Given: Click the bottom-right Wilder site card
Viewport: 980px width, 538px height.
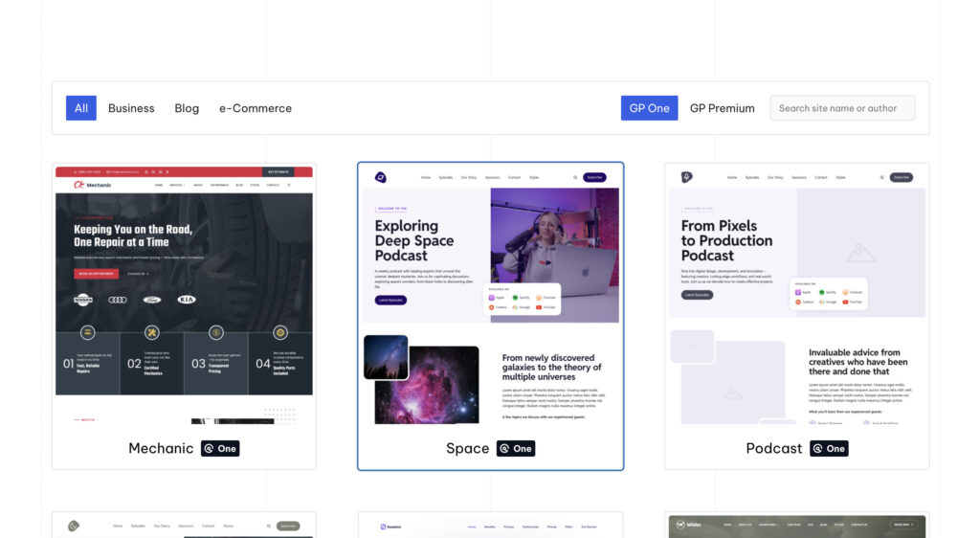Looking at the screenshot, I should [x=797, y=526].
